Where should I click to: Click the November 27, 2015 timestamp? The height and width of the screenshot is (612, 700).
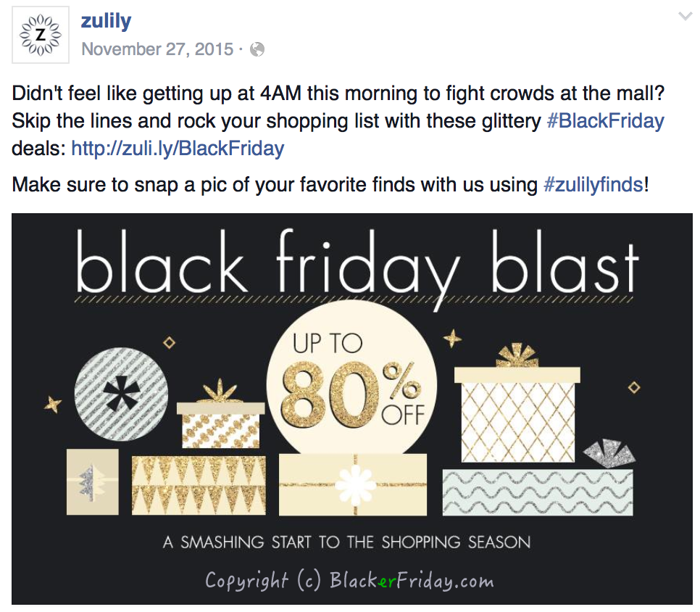[157, 49]
